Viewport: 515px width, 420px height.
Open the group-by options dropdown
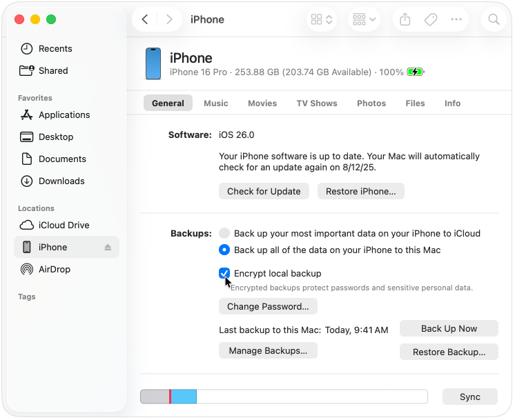365,20
